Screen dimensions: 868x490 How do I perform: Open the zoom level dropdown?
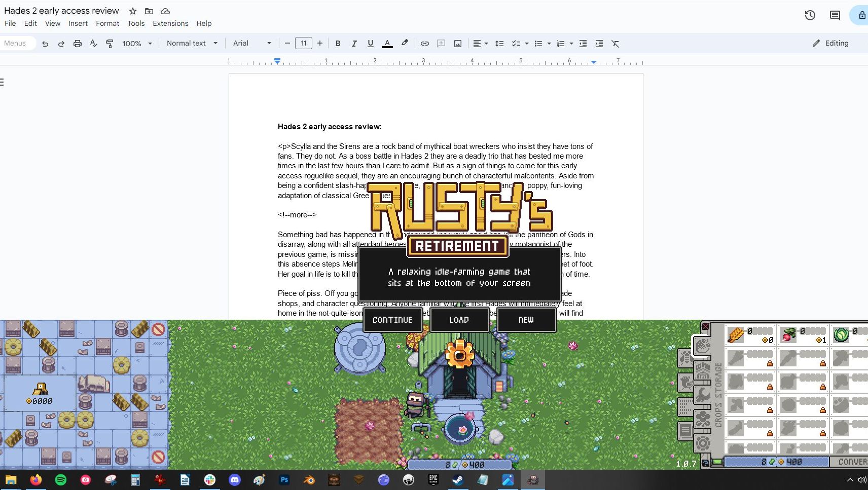[137, 43]
